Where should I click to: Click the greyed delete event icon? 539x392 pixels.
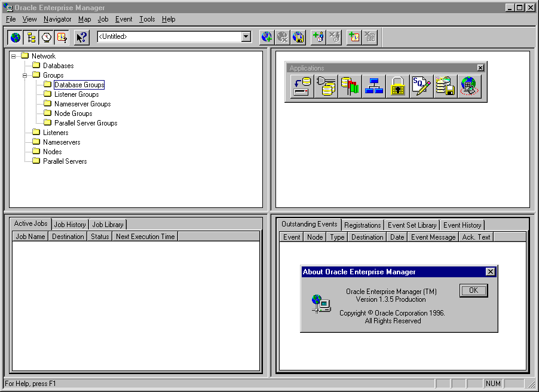coord(370,37)
